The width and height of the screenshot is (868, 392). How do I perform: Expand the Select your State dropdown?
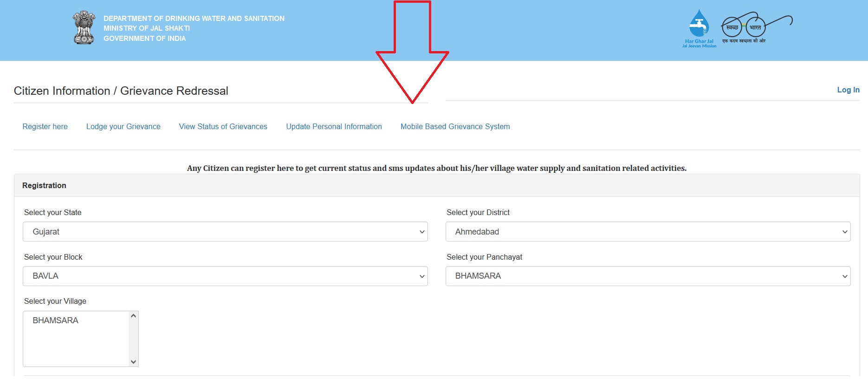225,232
